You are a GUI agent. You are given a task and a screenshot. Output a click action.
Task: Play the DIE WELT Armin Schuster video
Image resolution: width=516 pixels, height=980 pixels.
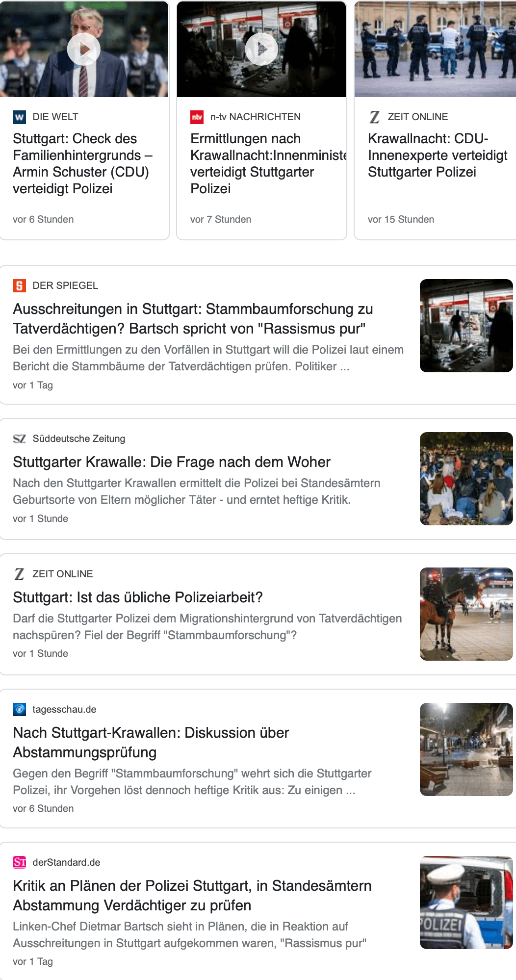coord(84,49)
